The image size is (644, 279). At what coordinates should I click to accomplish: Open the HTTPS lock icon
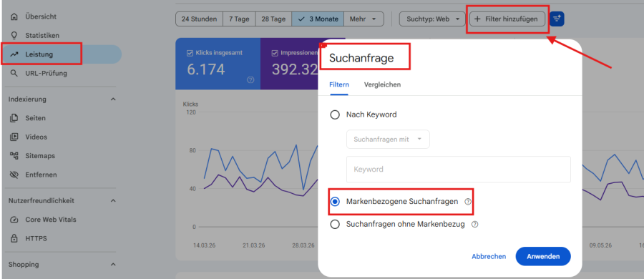pyautogui.click(x=14, y=238)
